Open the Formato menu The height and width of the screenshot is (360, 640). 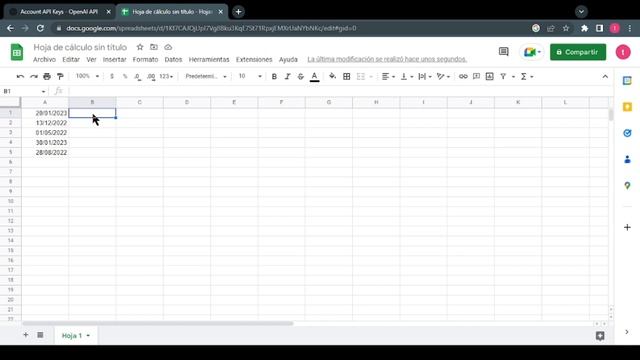pyautogui.click(x=145, y=60)
